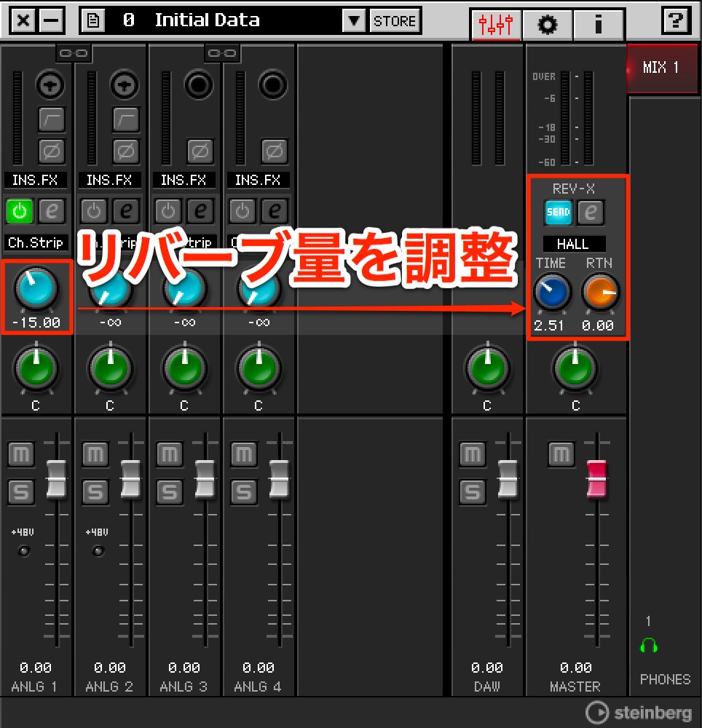Open effect edit 'e' on ANLG 2
702x728 pixels.
tap(126, 211)
